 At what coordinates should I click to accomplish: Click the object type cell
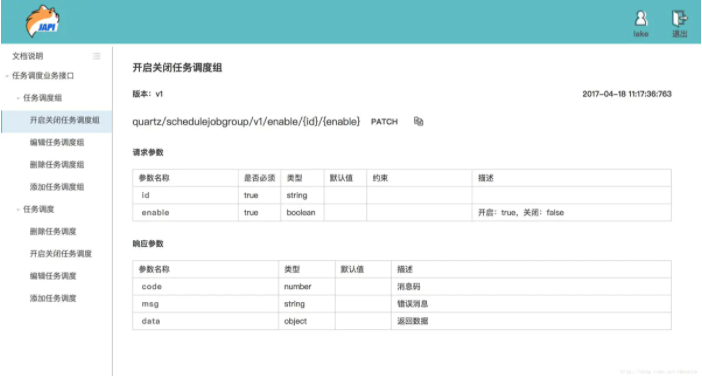[x=307, y=321]
